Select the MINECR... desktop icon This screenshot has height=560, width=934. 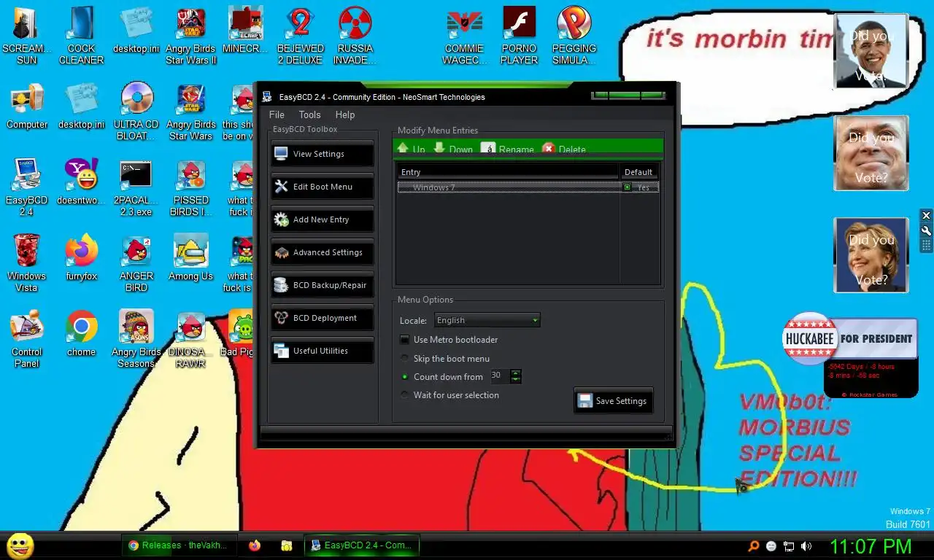[245, 30]
